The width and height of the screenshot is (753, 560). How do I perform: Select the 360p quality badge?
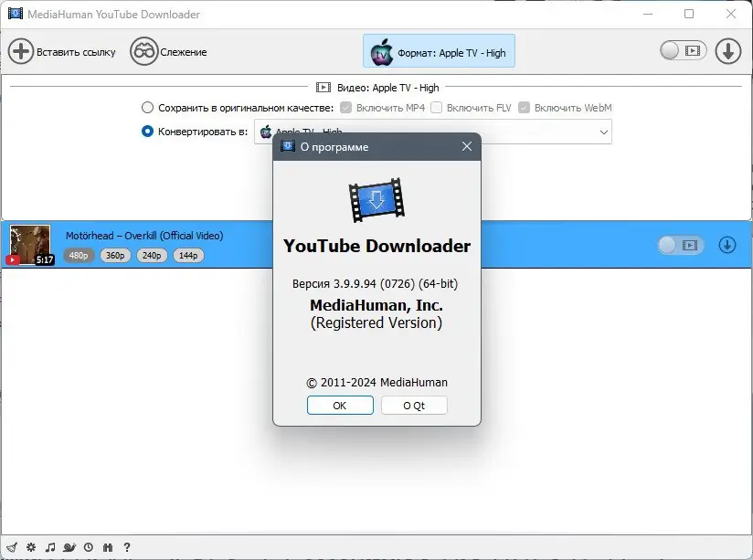coord(115,256)
